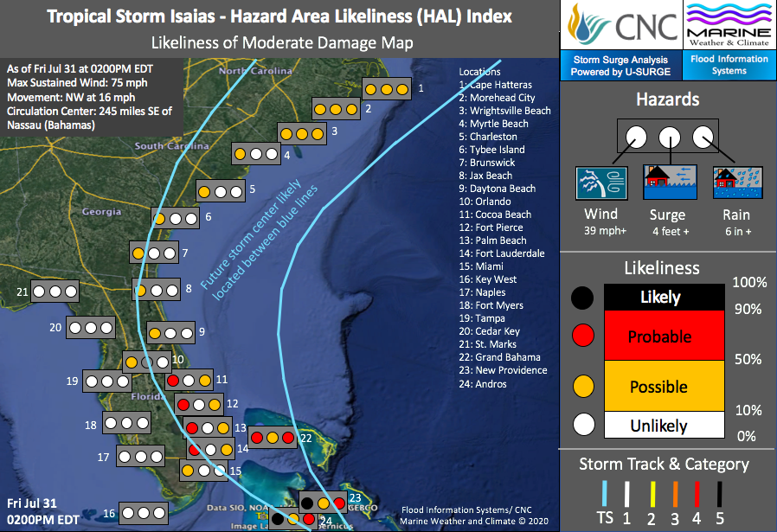Click the Marine Weather & Climate logo

(x=729, y=25)
